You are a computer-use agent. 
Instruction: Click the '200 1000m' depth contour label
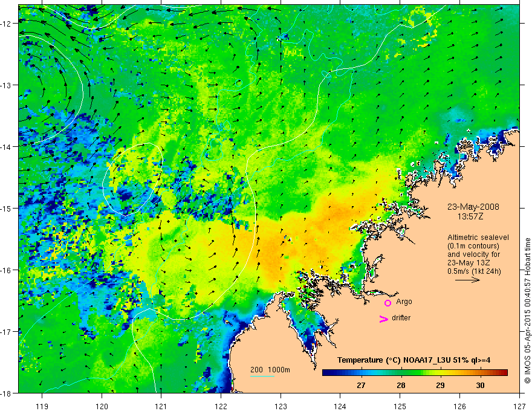[x=270, y=370]
